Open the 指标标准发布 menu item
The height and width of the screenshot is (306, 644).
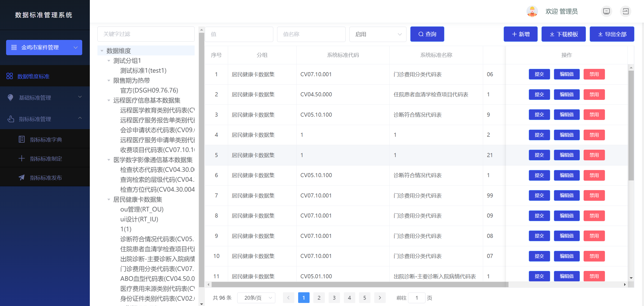[x=46, y=177]
